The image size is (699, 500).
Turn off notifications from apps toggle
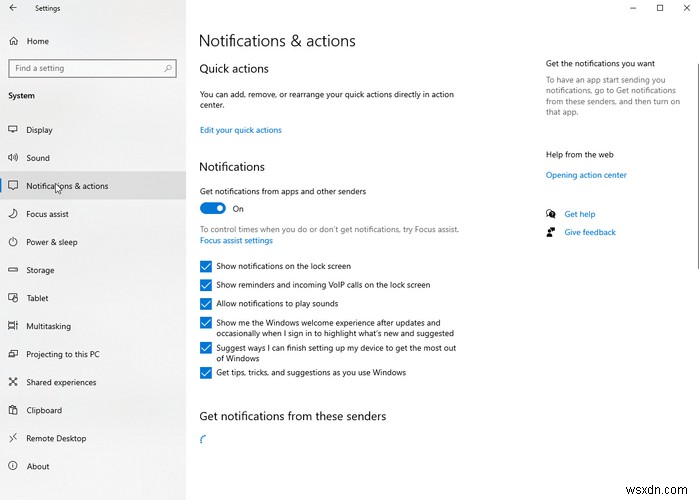click(x=213, y=208)
